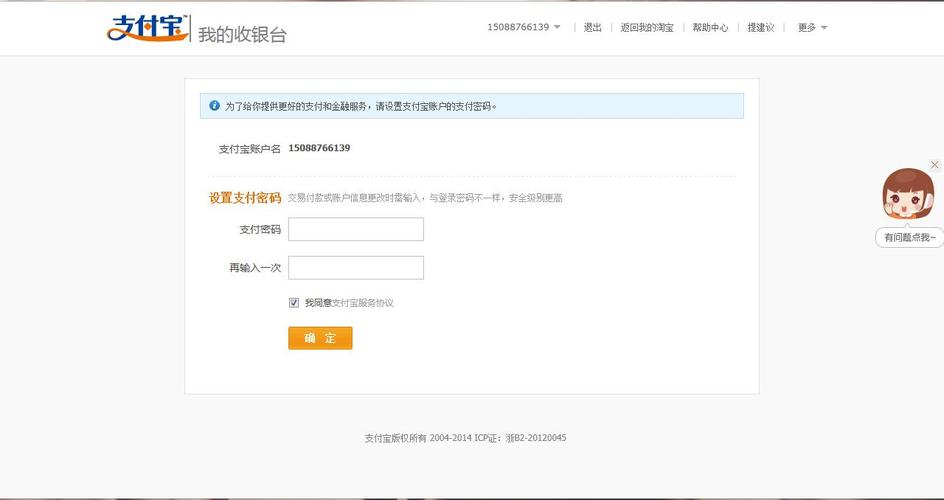The image size is (944, 500).
Task: Click the Alipay logo in the header
Action: 148,28
